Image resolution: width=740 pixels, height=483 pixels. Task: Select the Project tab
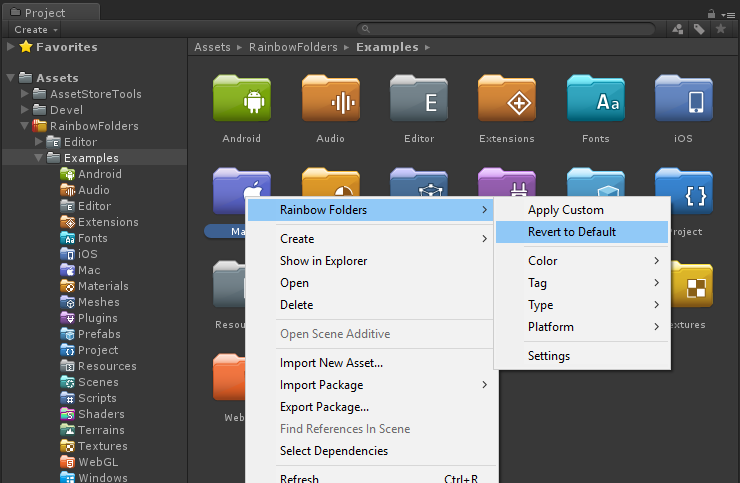click(51, 12)
